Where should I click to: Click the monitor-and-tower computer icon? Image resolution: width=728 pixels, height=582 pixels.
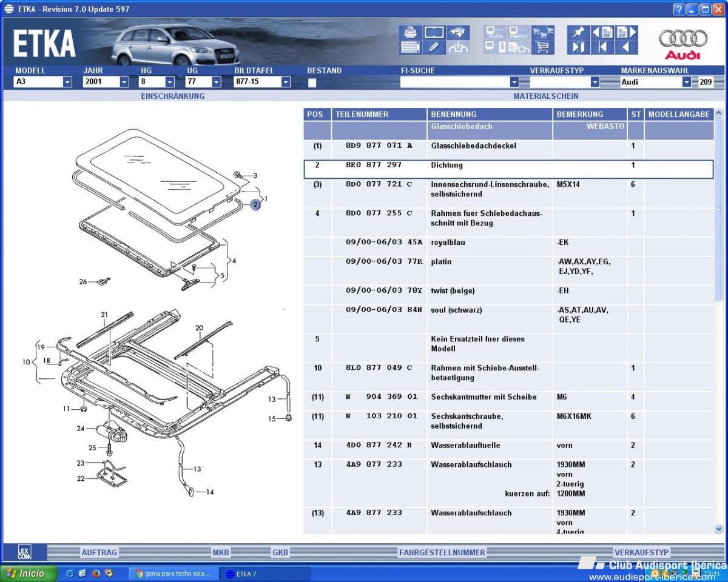click(x=495, y=47)
